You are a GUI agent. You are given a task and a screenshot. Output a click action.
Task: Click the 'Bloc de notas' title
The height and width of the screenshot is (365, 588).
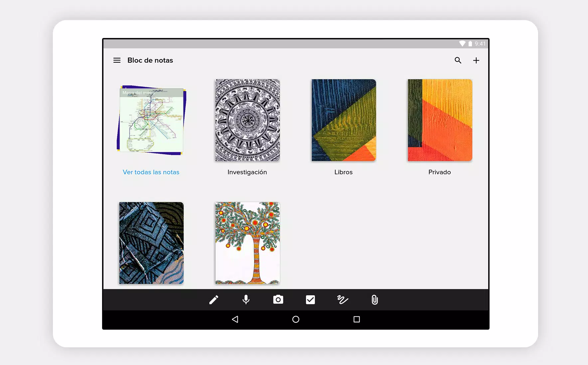click(x=150, y=60)
